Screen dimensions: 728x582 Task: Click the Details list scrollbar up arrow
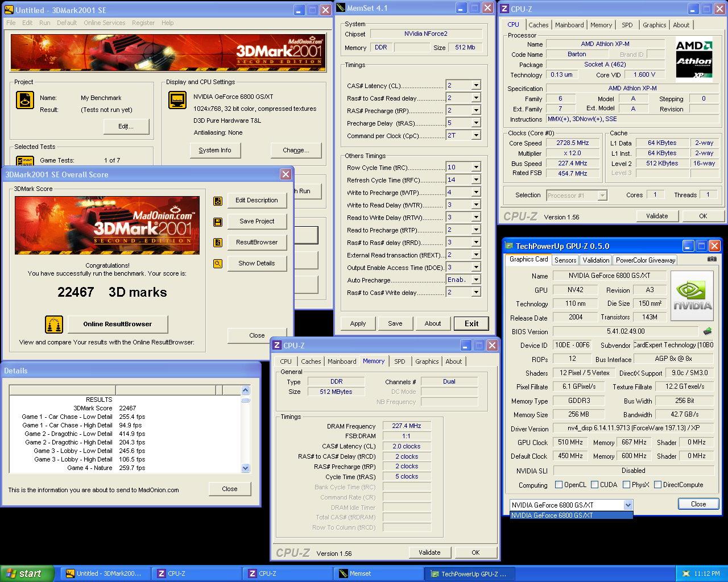pos(246,390)
